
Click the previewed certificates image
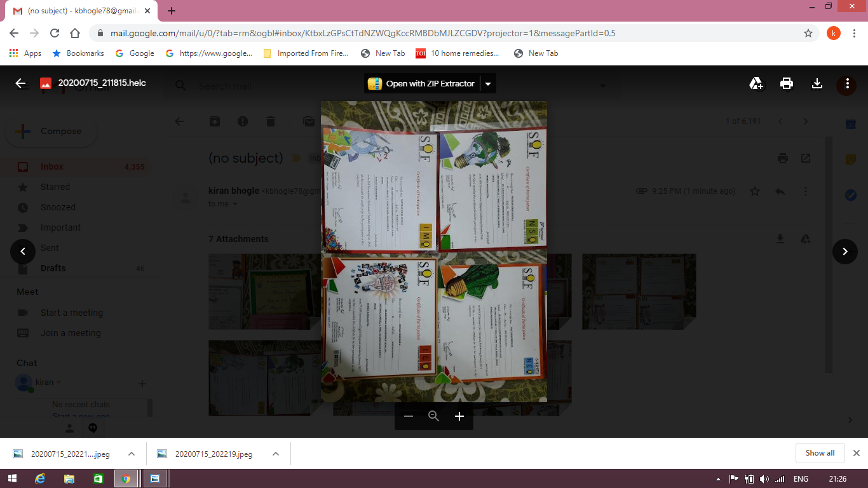[434, 252]
